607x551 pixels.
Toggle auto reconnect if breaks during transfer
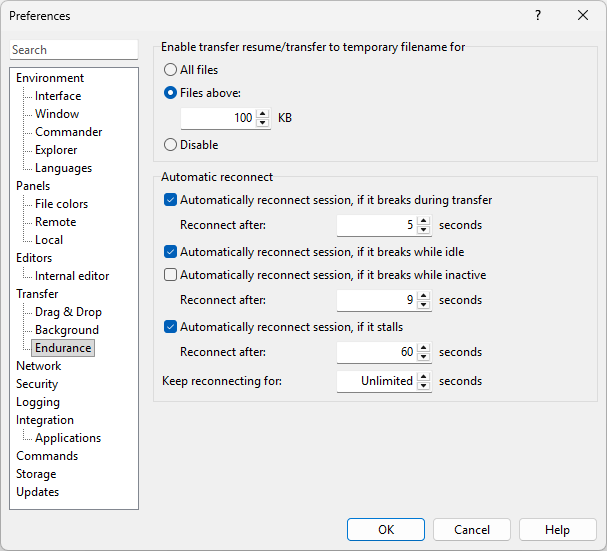170,200
